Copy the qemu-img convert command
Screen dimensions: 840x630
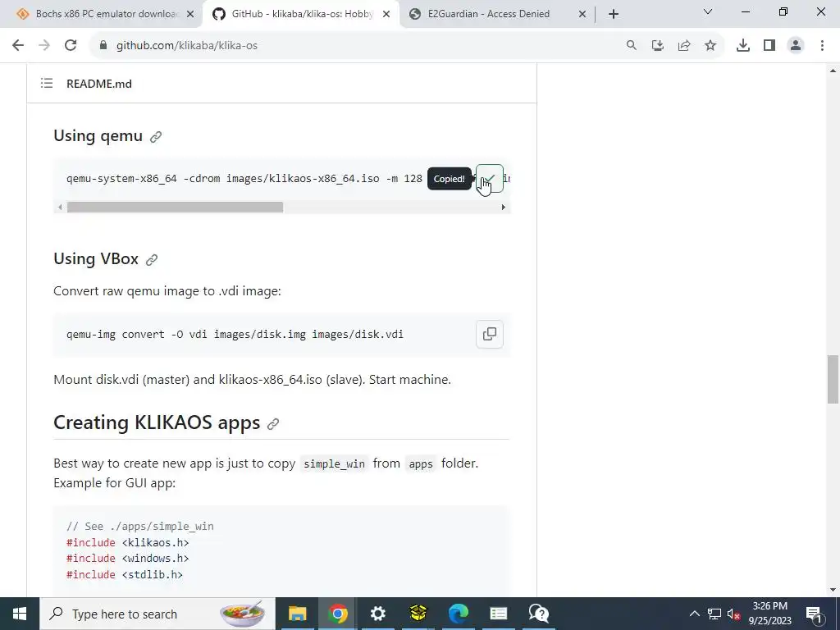[x=489, y=335]
